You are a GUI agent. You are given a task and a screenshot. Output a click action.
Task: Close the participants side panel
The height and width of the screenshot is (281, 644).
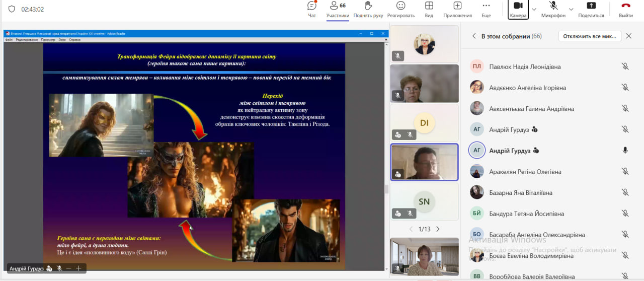click(x=628, y=36)
